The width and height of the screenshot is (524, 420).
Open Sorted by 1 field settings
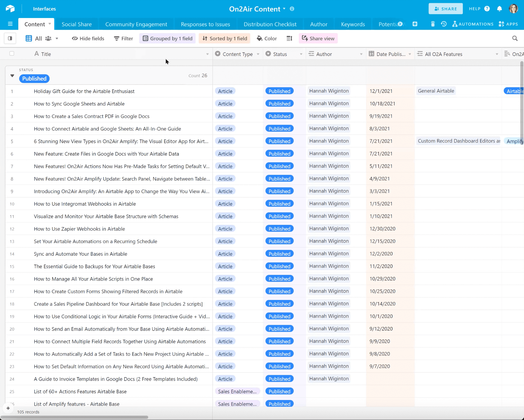[225, 38]
